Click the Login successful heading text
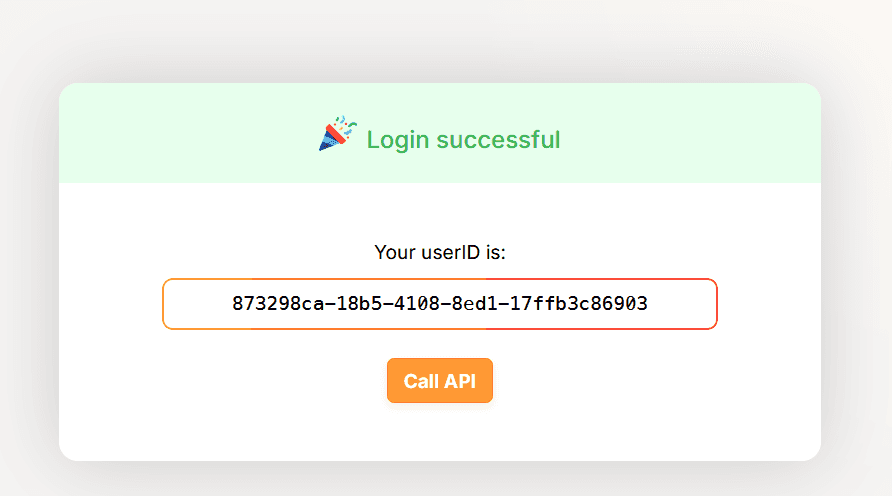The height and width of the screenshot is (496, 892). (x=463, y=140)
